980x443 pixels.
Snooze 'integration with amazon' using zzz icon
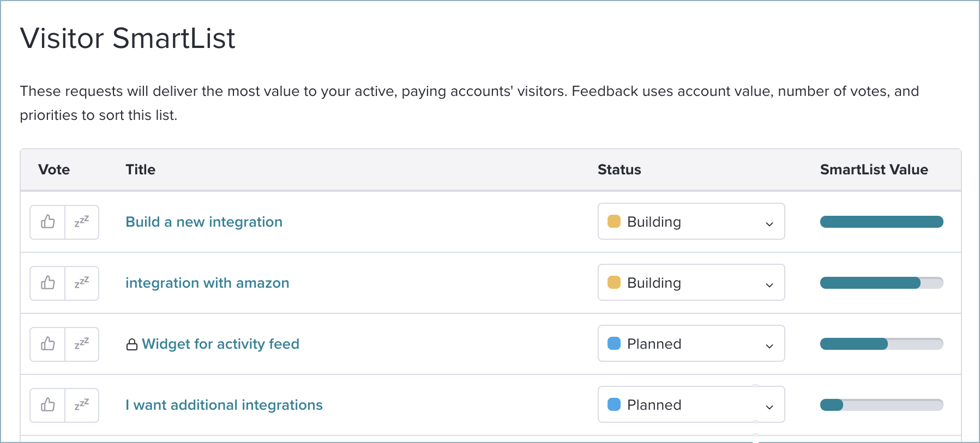82,283
